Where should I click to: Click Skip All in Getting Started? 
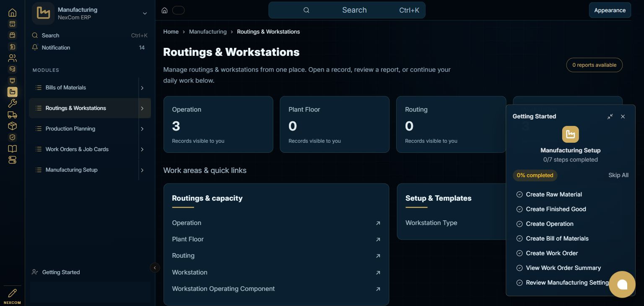pos(618,175)
